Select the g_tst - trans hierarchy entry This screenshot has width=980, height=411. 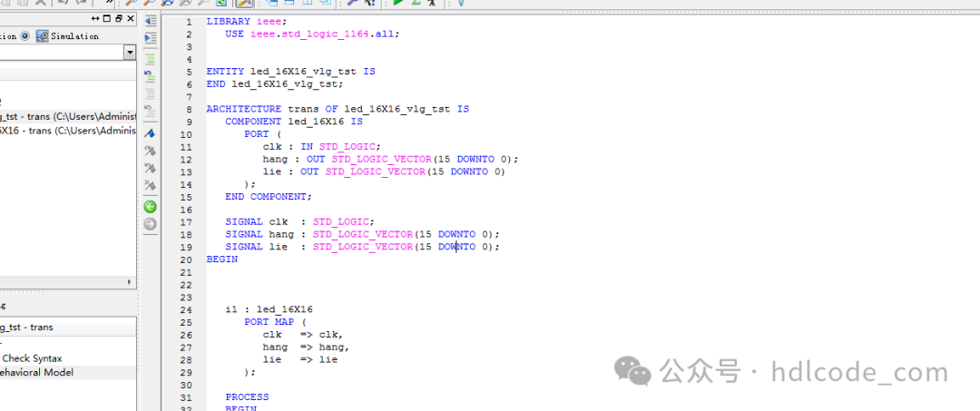(x=67, y=116)
